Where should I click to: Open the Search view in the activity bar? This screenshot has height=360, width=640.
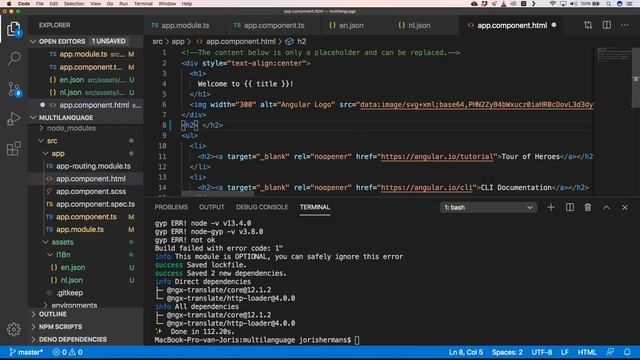click(14, 58)
